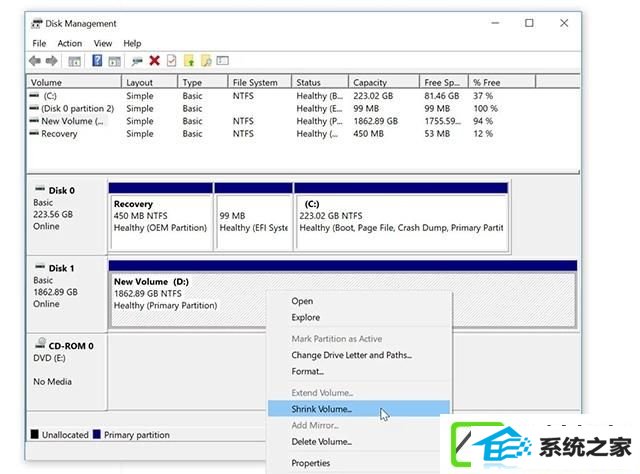Viewport: 640px width, 474px height.
Task: Click the drive icon beside (C:) in volume list
Action: tap(34, 96)
